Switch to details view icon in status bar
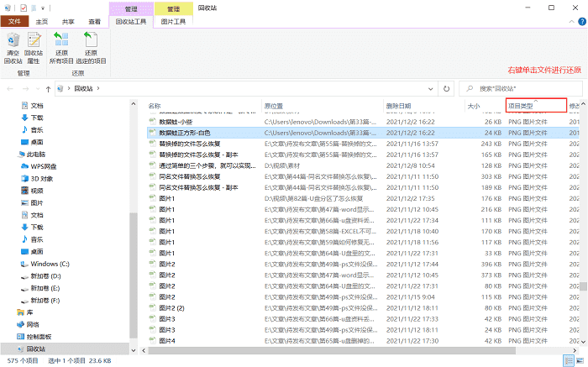This screenshot has height=367, width=588. click(x=569, y=361)
